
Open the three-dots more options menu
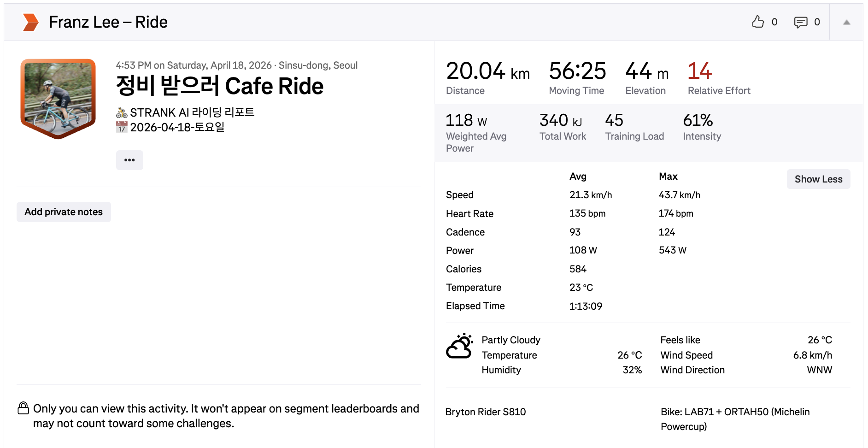click(x=129, y=160)
